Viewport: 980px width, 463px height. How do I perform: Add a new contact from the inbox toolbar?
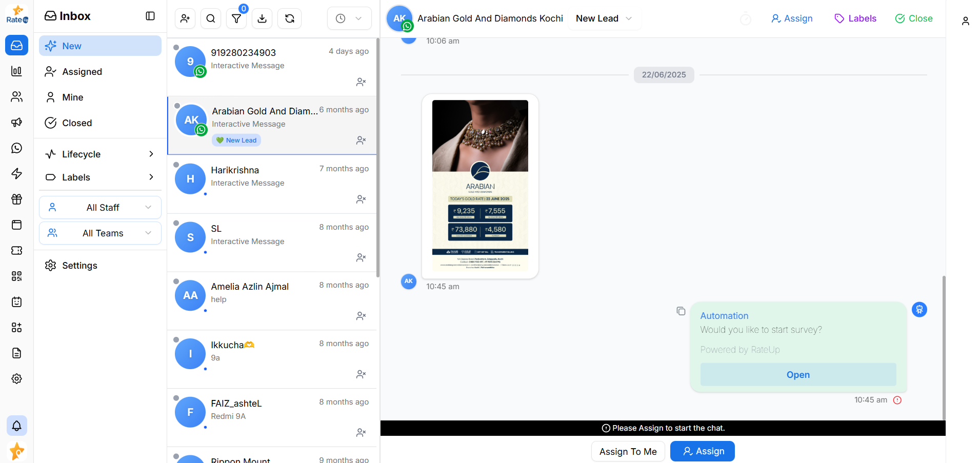click(x=185, y=18)
